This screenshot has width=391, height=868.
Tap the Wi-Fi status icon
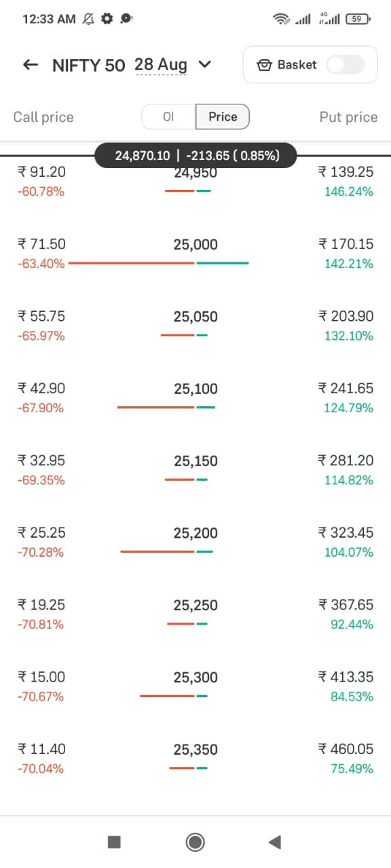[280, 19]
